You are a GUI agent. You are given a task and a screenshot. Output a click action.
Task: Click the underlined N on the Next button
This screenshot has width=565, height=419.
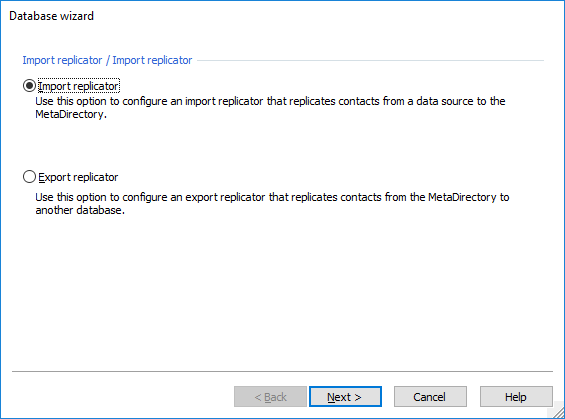[331, 397]
